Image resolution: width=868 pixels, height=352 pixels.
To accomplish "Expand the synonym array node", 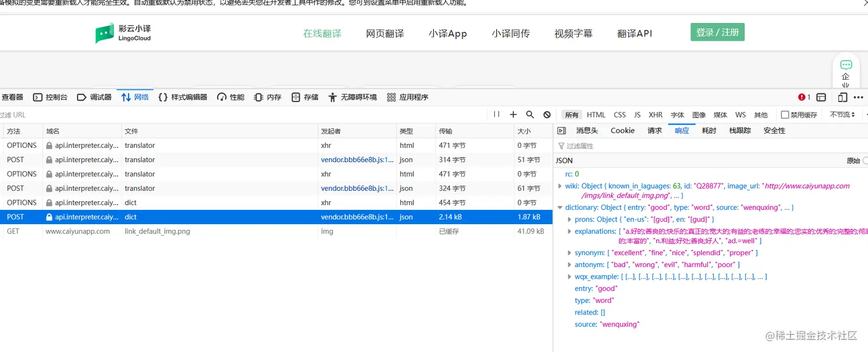I will click(x=569, y=253).
